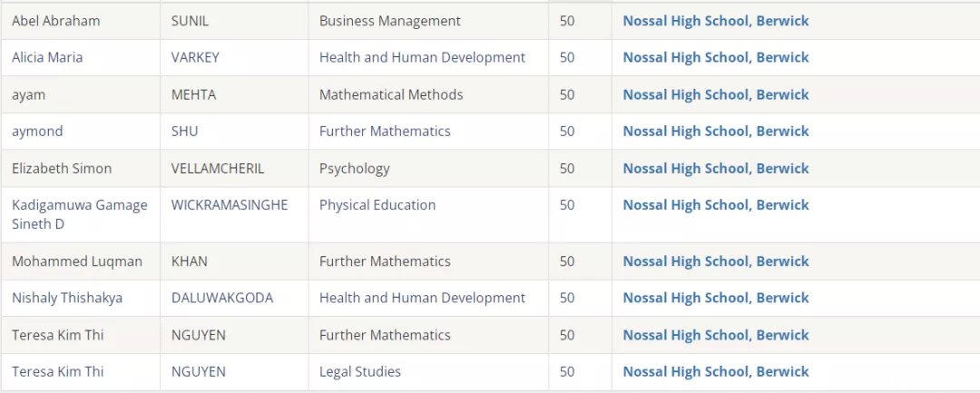Select the WICKRAMASINGHE surname cell
980x393 pixels.
pos(234,214)
